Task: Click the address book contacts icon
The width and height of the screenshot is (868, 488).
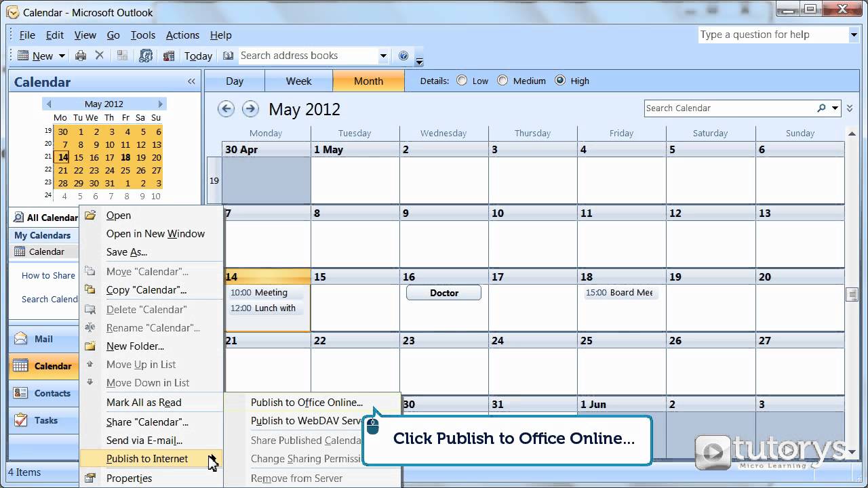Action: coord(145,56)
